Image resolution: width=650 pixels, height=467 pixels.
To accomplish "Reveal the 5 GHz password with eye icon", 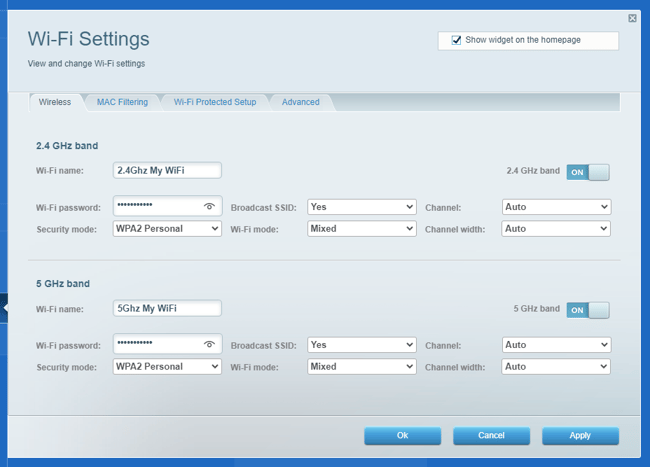I will tap(209, 344).
